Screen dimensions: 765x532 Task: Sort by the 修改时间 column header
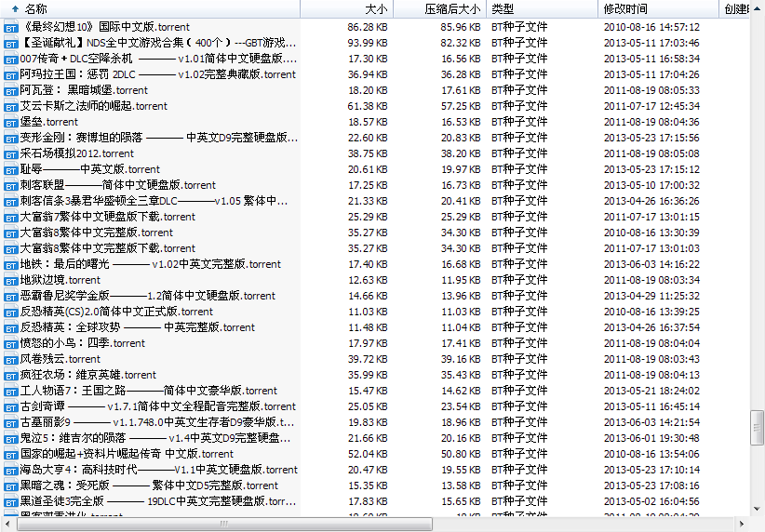point(659,8)
